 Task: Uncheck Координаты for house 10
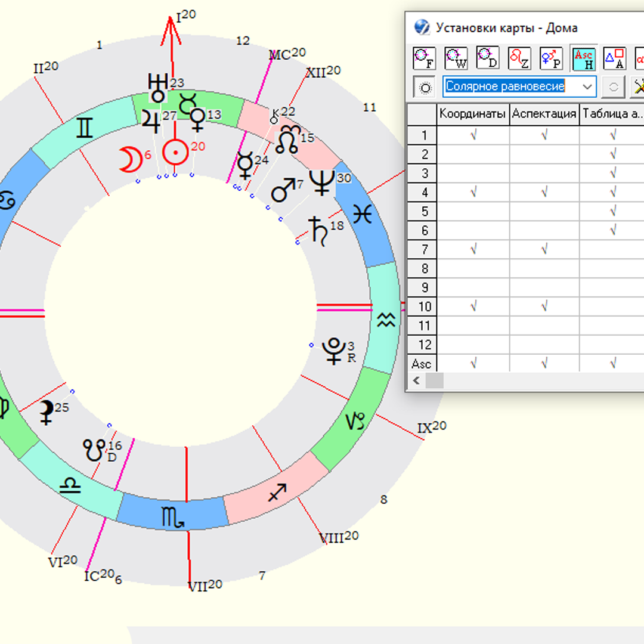click(x=473, y=306)
